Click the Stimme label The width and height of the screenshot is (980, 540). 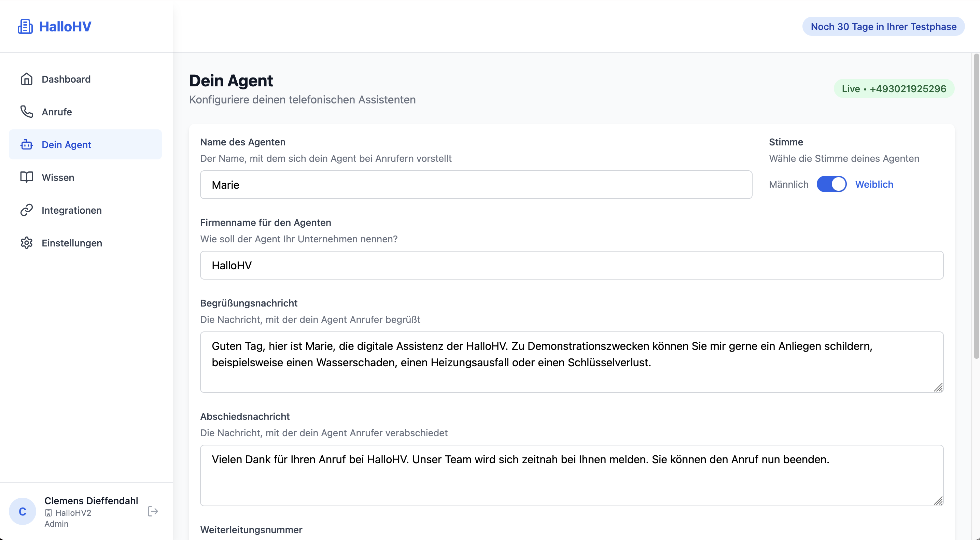[x=786, y=142]
